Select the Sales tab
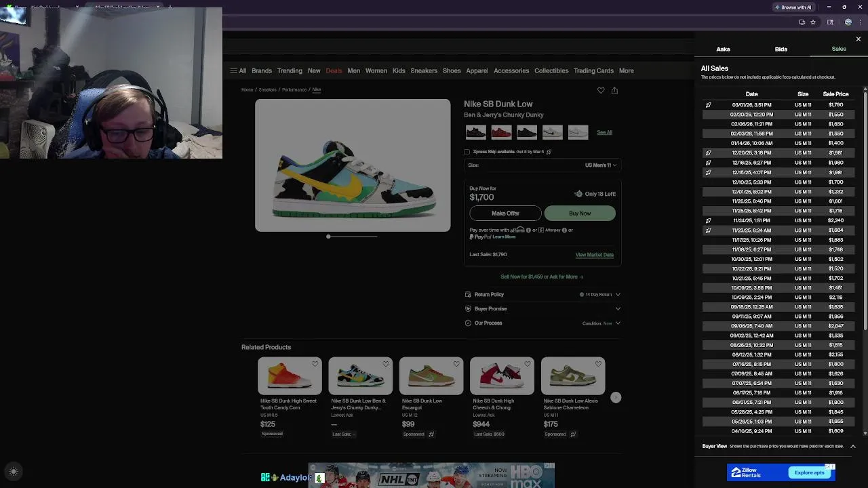 tap(839, 49)
